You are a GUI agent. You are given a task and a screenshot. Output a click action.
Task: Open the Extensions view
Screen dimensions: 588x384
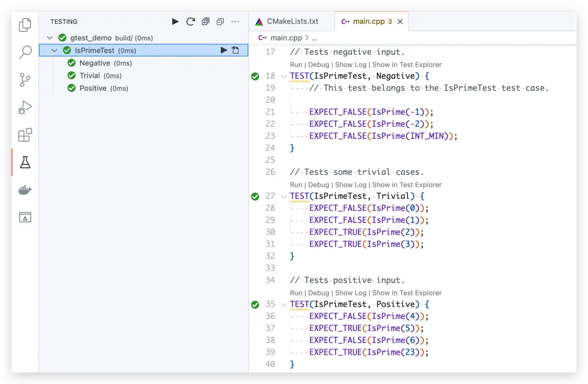pyautogui.click(x=25, y=135)
